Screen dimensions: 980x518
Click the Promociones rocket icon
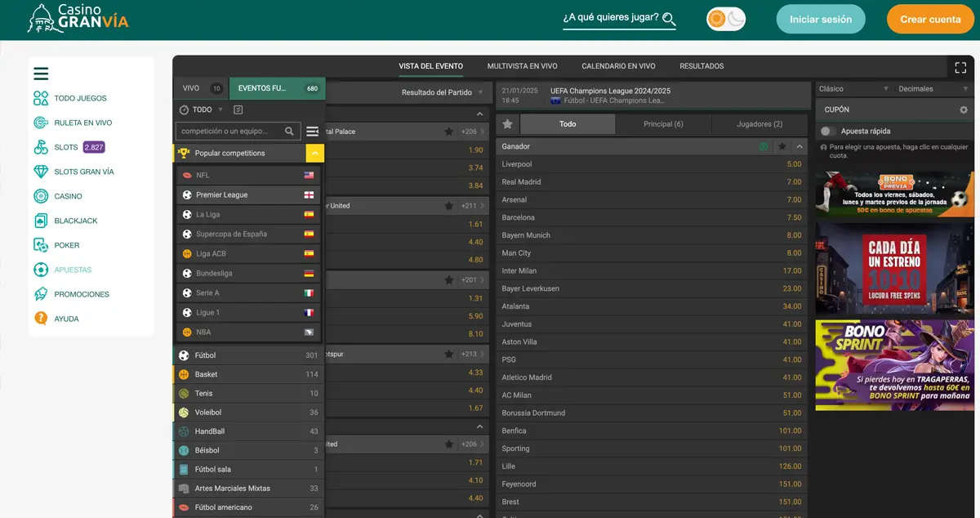[x=41, y=294]
